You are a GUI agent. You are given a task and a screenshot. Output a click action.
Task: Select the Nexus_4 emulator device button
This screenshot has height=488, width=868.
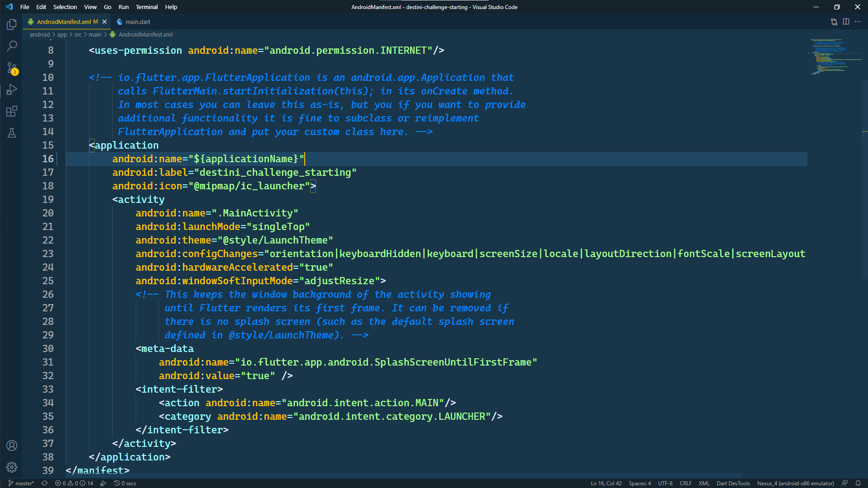pyautogui.click(x=795, y=483)
